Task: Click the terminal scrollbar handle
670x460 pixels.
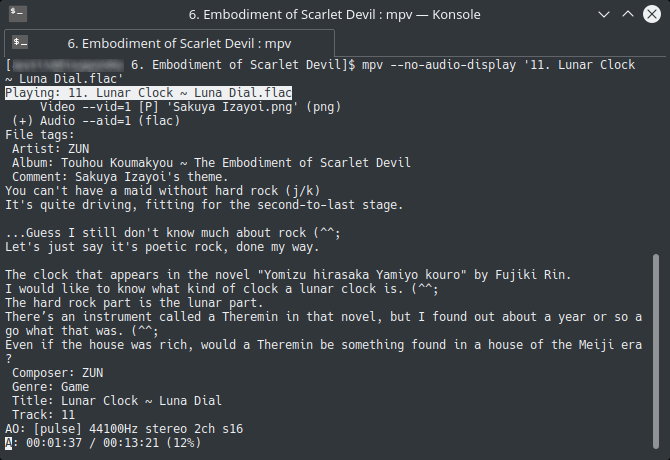Action: [656, 352]
